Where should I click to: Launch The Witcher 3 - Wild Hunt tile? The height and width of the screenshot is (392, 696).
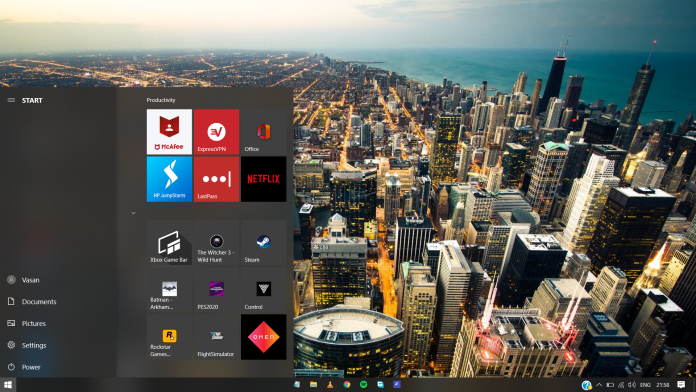(216, 243)
